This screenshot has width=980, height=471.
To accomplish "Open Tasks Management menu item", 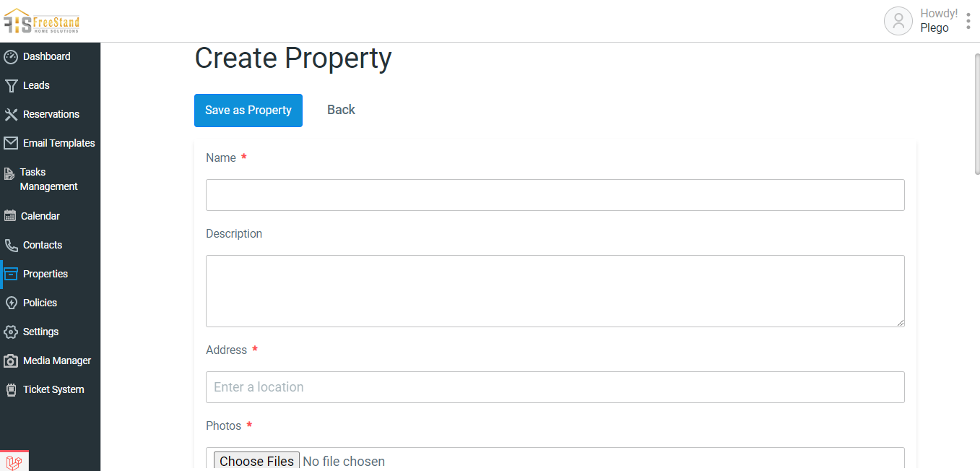I will coord(51,179).
